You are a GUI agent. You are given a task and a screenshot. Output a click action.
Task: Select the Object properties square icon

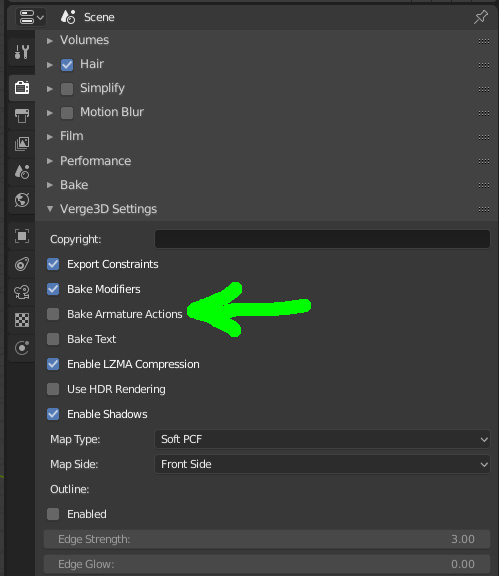point(22,236)
